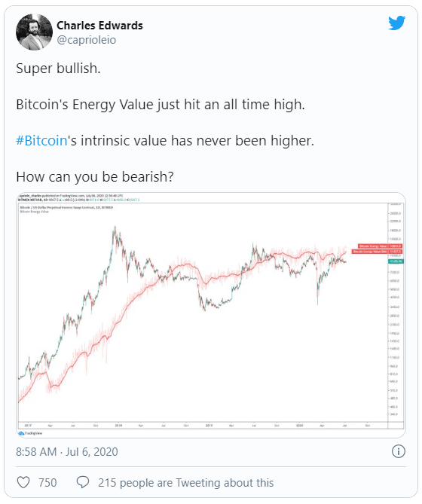
Task: Open the #Bitcoin hashtag link
Action: (x=41, y=141)
